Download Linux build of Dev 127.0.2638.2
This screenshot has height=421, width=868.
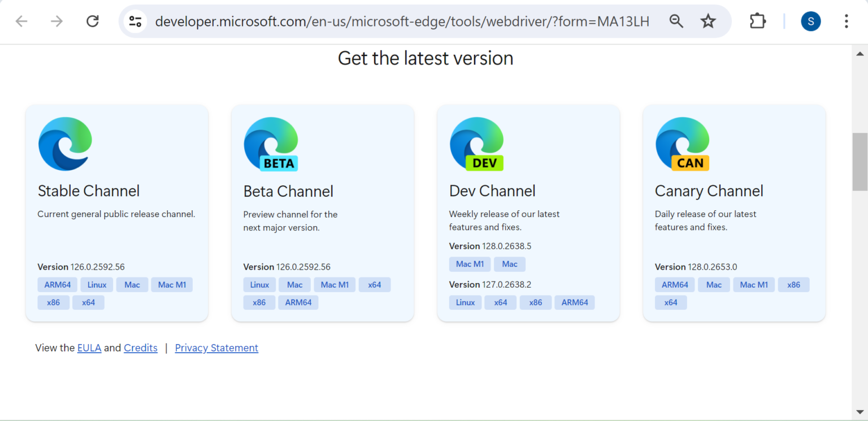465,302
